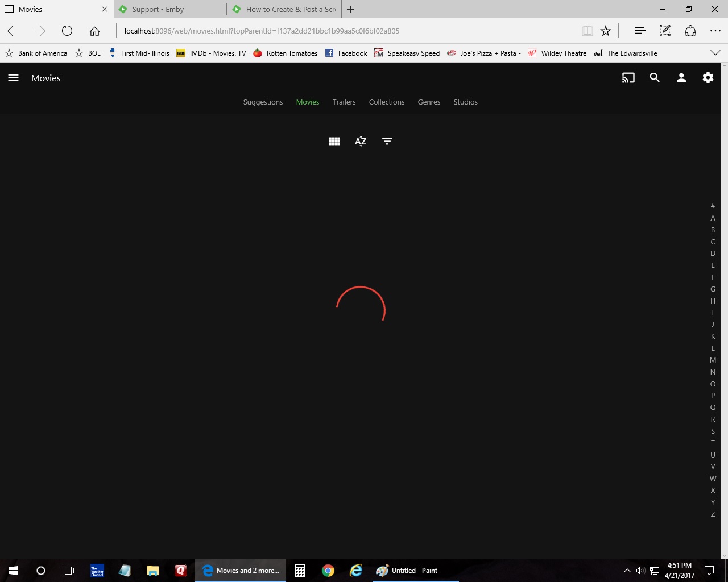The width and height of the screenshot is (728, 582).
Task: Launch Internet Explorer from taskbar
Action: (x=356, y=571)
